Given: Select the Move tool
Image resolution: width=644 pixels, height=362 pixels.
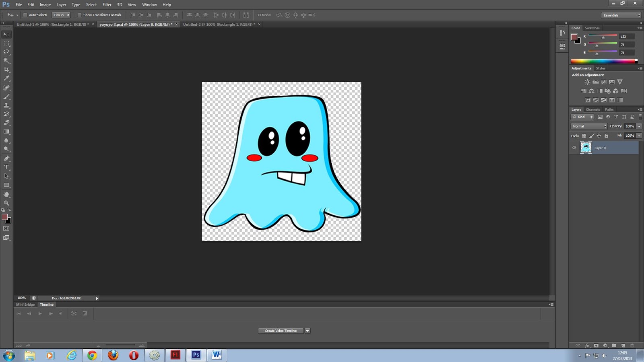Looking at the screenshot, I should 6,35.
